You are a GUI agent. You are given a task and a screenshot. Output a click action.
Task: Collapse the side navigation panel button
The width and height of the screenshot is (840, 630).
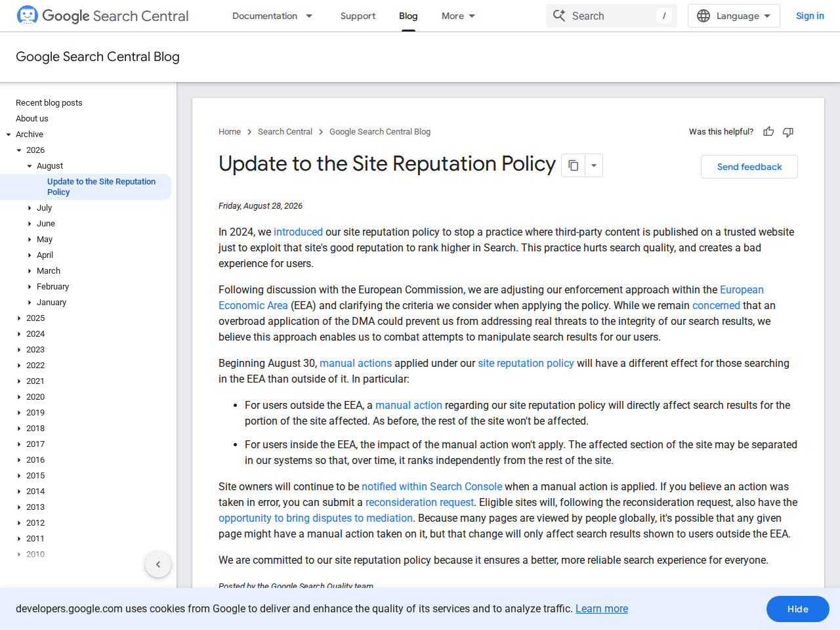tap(158, 564)
